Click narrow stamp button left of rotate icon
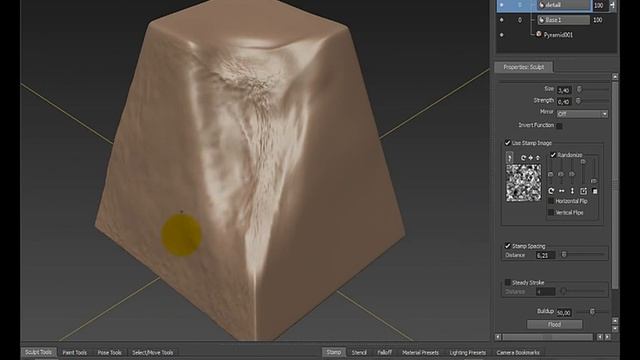This screenshot has width=640, height=360. tap(509, 158)
